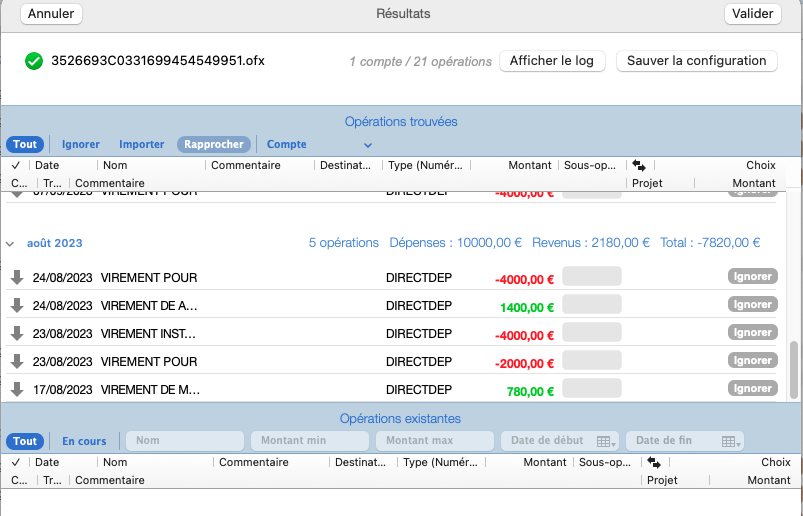803x516 pixels.
Task: Click checkmark column header in found operations
Action: [x=16, y=165]
